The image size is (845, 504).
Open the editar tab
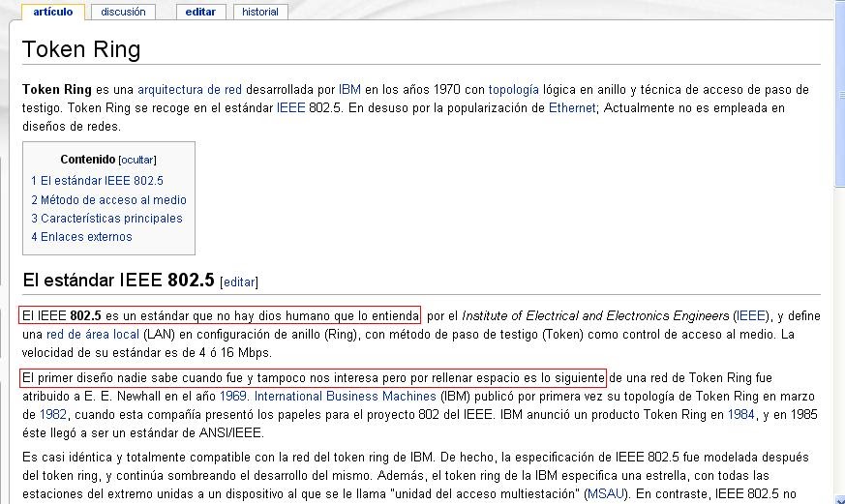[x=200, y=12]
